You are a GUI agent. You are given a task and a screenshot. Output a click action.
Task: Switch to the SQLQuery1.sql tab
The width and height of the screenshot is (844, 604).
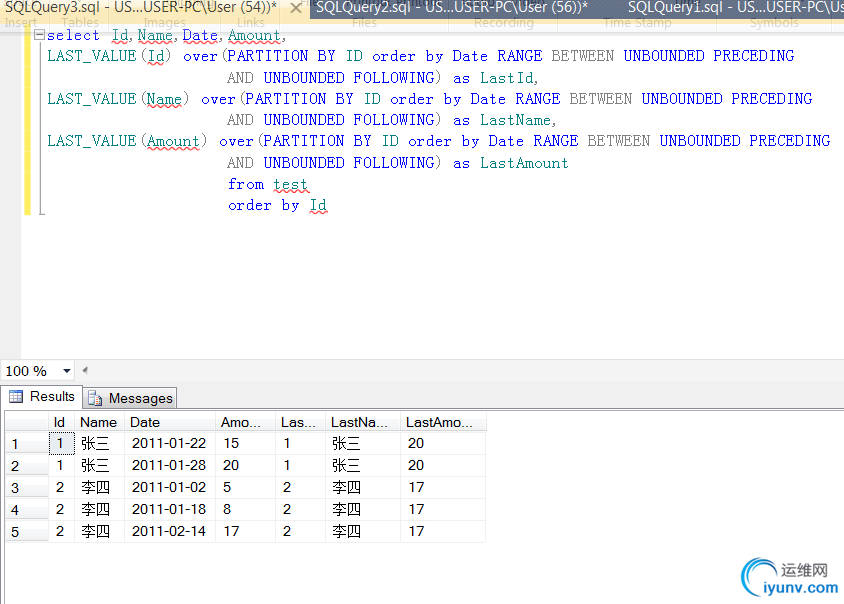[x=735, y=8]
